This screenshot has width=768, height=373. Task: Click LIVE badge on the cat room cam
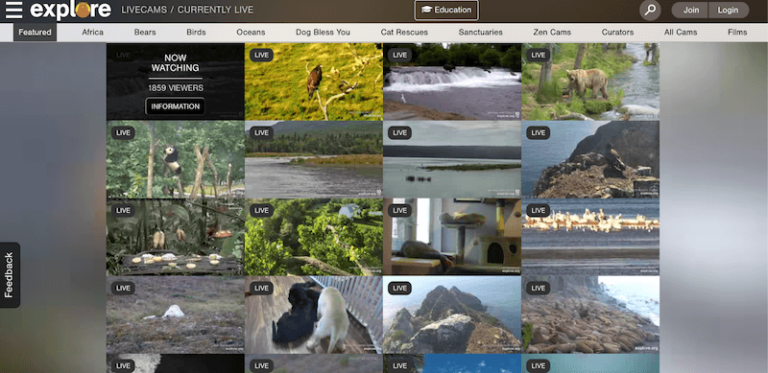coord(400,210)
